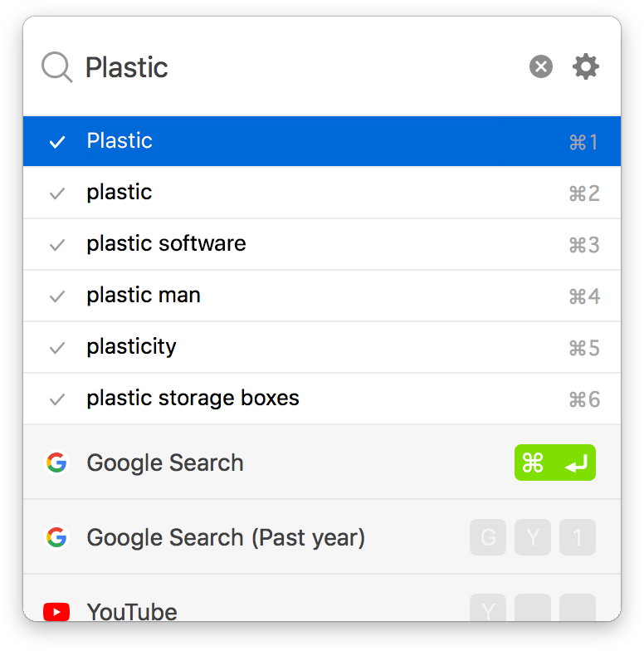Viewport: 644px width, 651px height.
Task: Click the Y key badge in YouTube row
Action: 488,608
